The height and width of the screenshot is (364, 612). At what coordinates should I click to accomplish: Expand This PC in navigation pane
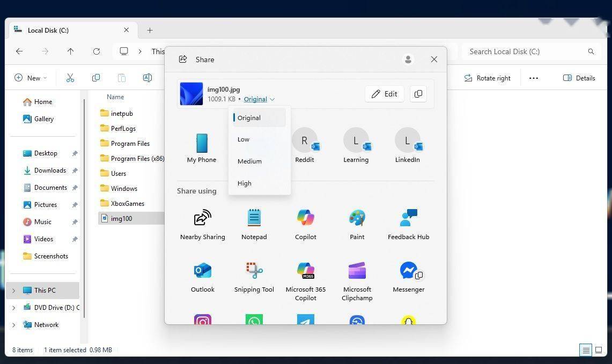point(13,291)
